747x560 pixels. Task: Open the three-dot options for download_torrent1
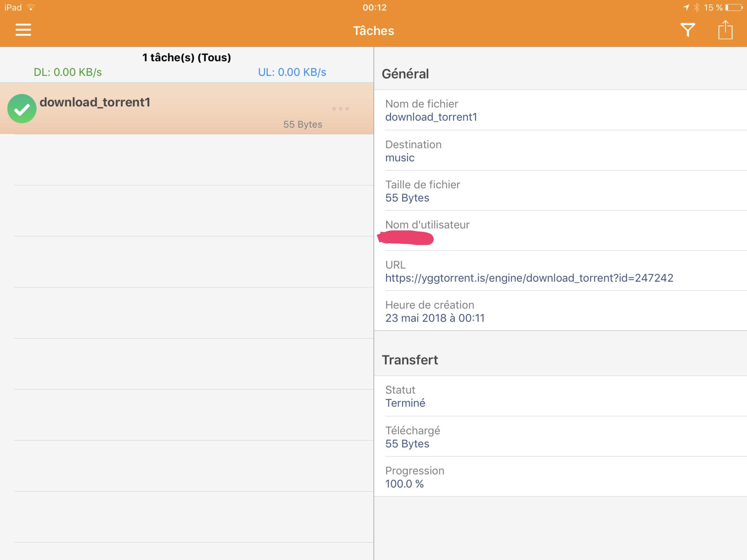tap(340, 108)
